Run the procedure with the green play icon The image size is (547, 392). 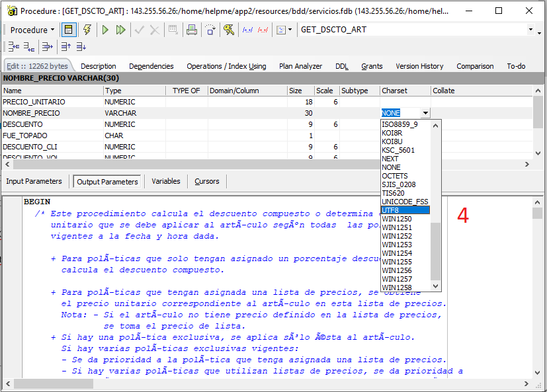(x=105, y=30)
